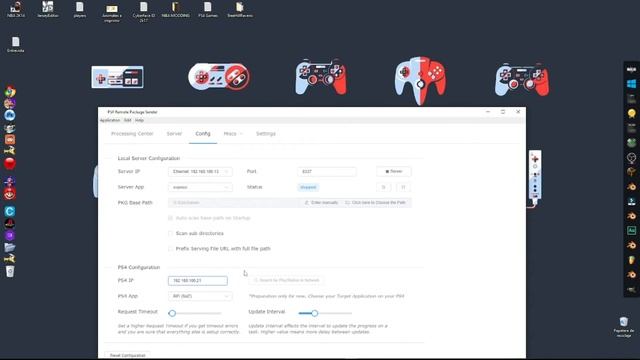Image resolution: width=640 pixels, height=360 pixels.
Task: Click Search for PlayStation in Network
Action: (x=286, y=280)
